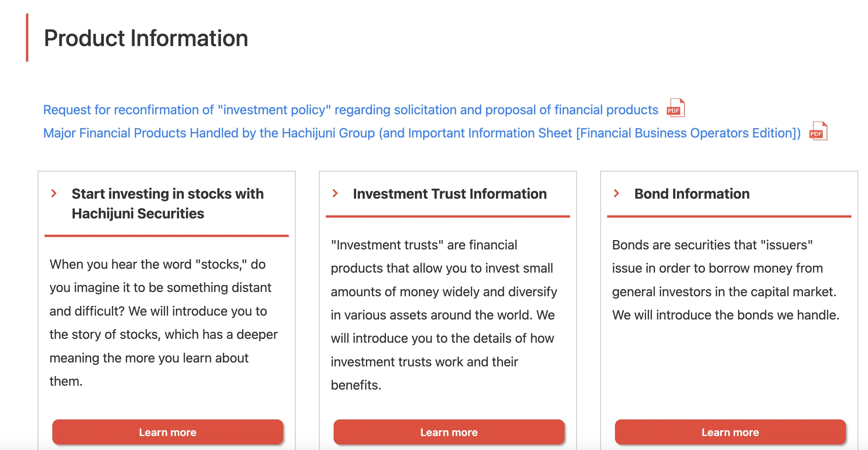Click the Product Information section title

146,38
